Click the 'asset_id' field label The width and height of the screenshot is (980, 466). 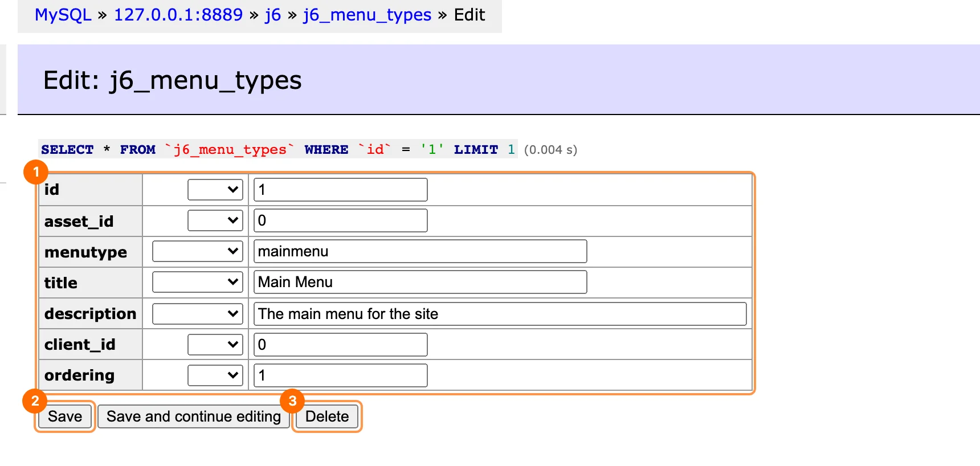(79, 221)
